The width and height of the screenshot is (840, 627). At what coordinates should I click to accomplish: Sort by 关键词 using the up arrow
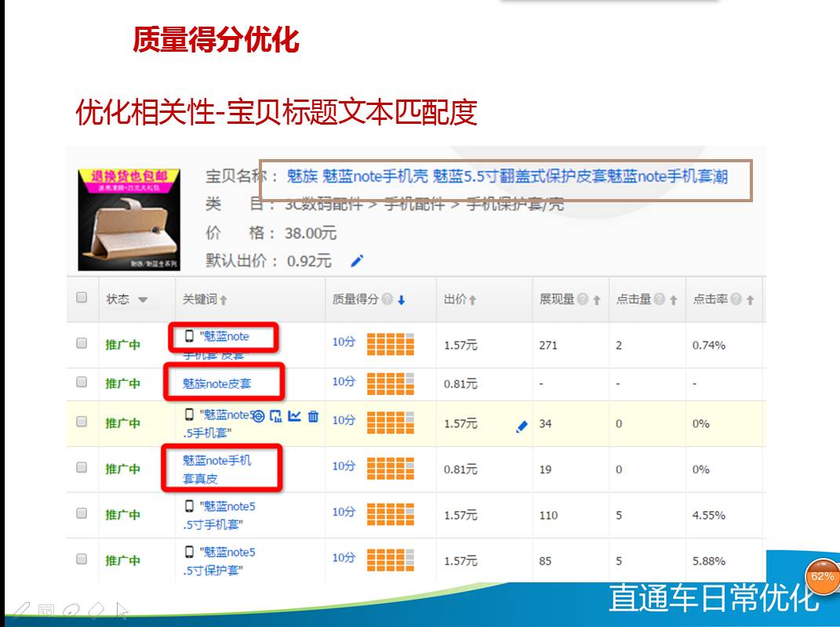coord(224,300)
